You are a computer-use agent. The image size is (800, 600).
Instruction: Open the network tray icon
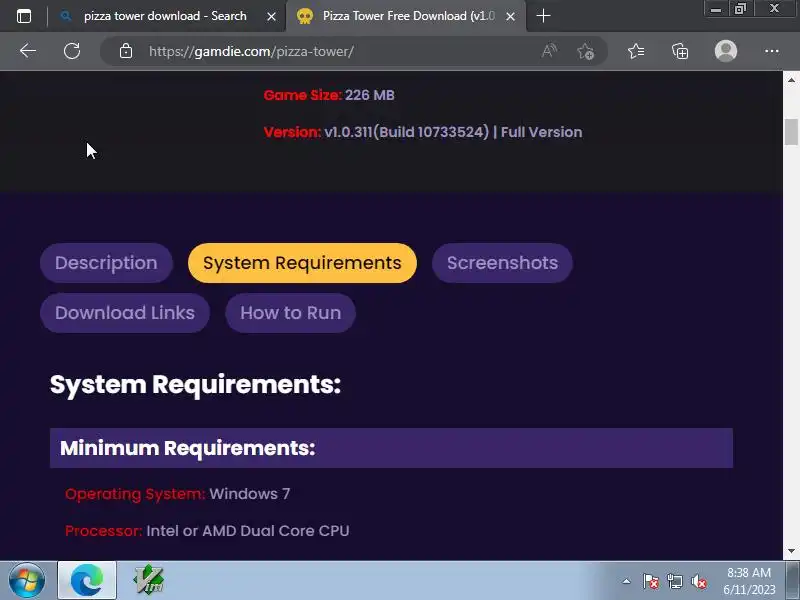click(x=675, y=581)
